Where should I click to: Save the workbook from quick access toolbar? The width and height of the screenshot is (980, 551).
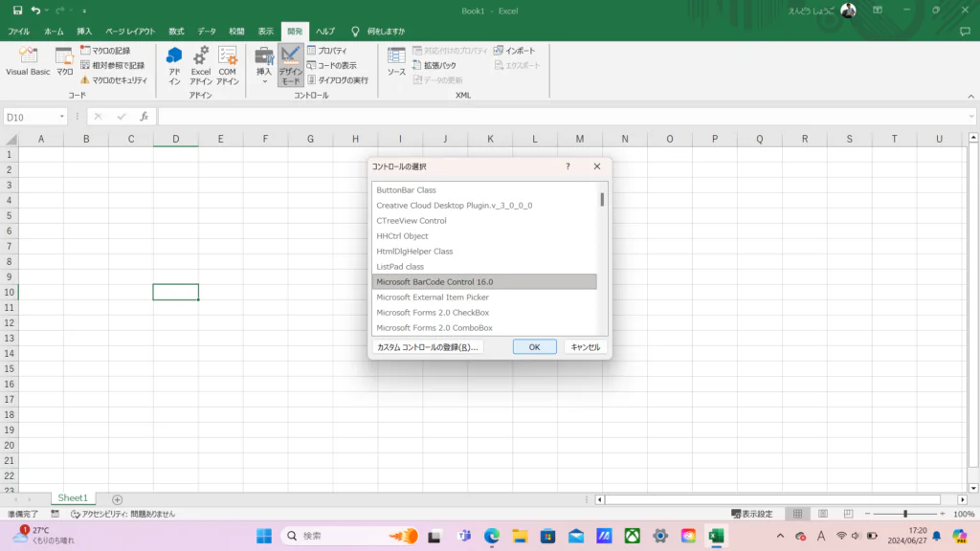point(17,11)
